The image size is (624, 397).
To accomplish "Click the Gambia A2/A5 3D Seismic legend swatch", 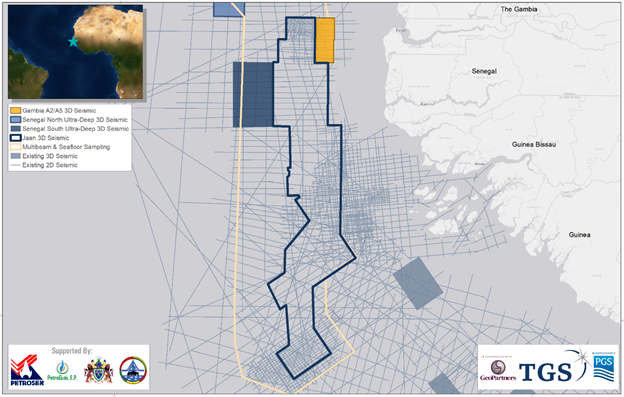I will pos(16,111).
